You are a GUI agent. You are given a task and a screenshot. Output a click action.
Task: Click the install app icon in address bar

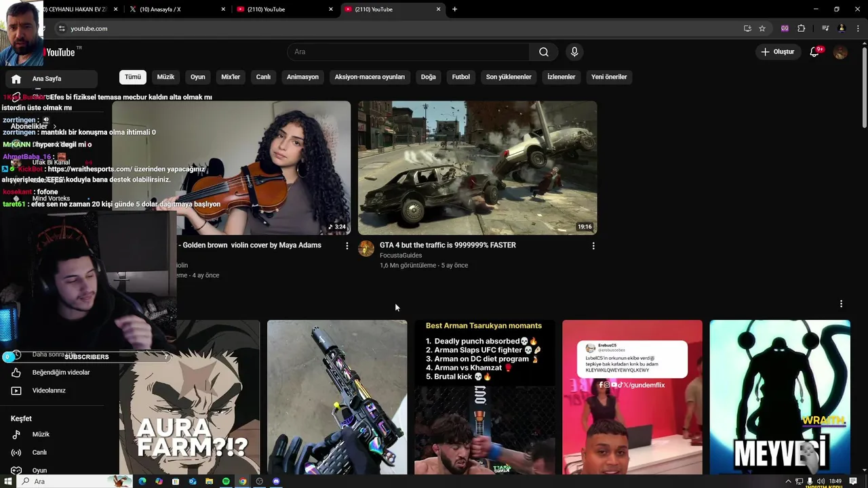(747, 28)
